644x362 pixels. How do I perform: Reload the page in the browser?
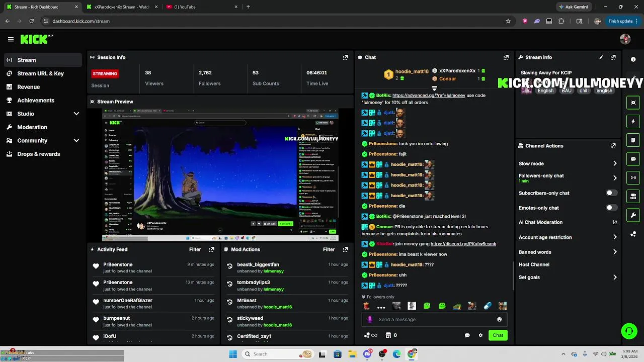point(31,21)
